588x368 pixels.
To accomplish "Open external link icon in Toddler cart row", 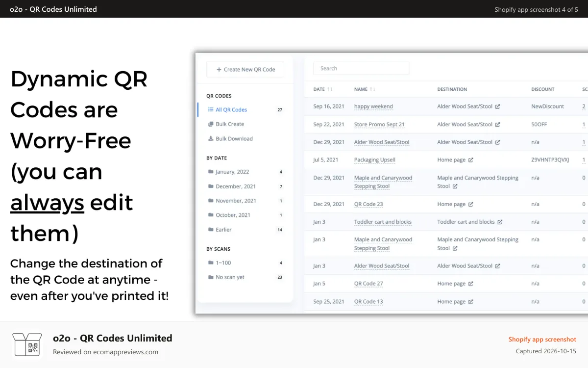I will [500, 222].
